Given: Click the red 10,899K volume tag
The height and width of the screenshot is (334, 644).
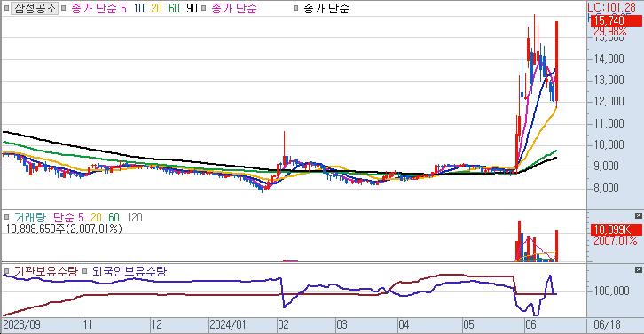Looking at the screenshot, I should pyautogui.click(x=616, y=229).
